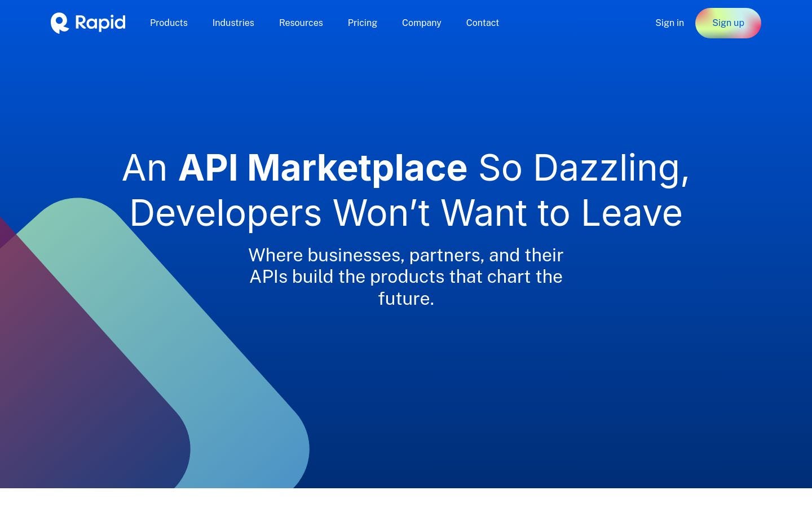The image size is (812, 508).
Task: Click the Rapid wordmark text
Action: coord(100,23)
